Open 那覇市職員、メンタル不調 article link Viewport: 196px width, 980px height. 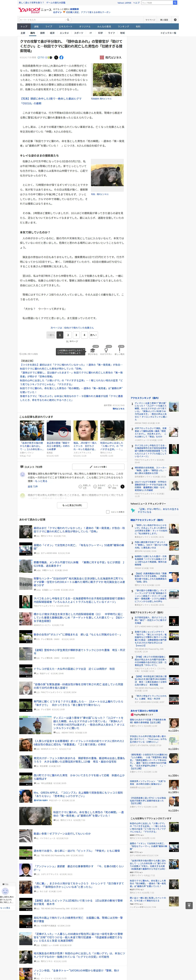[x=79, y=564]
